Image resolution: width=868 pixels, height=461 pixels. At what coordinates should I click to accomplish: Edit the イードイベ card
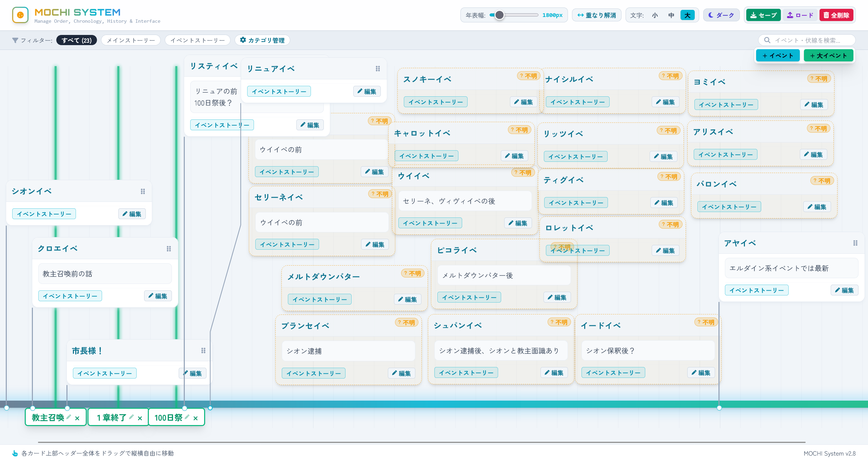701,372
